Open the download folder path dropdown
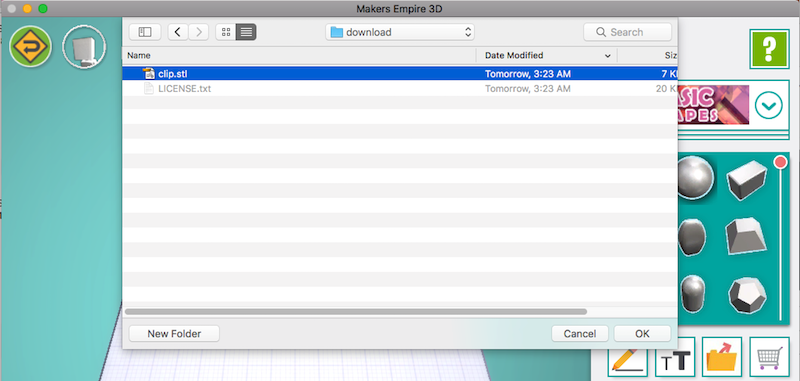The image size is (800, 381). click(400, 32)
